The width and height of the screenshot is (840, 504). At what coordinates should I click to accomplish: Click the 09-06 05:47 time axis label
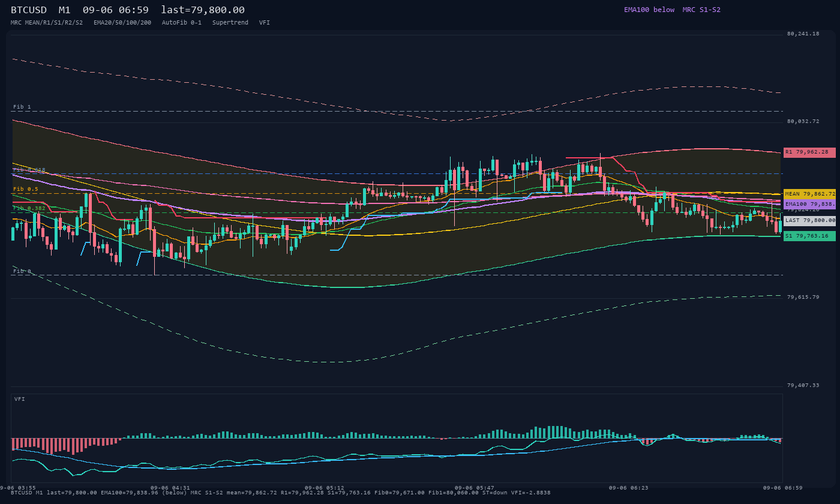tap(475, 488)
